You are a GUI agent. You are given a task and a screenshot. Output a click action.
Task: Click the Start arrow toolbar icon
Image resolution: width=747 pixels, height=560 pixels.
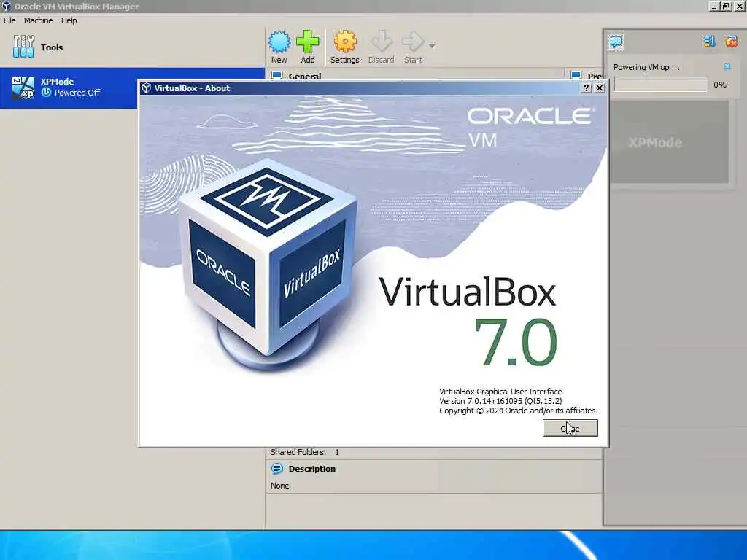413,42
